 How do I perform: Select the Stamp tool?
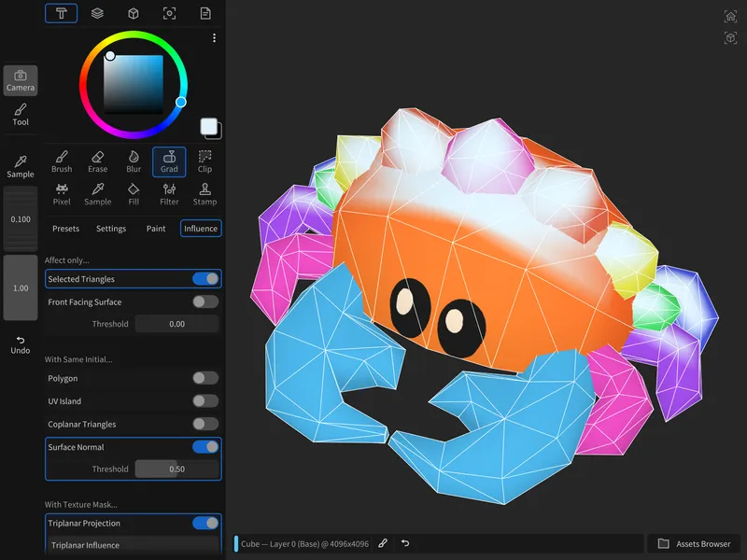pos(204,194)
